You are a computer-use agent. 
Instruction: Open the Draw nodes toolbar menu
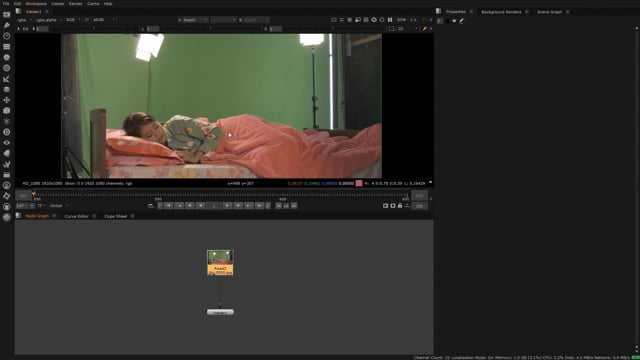7,25
